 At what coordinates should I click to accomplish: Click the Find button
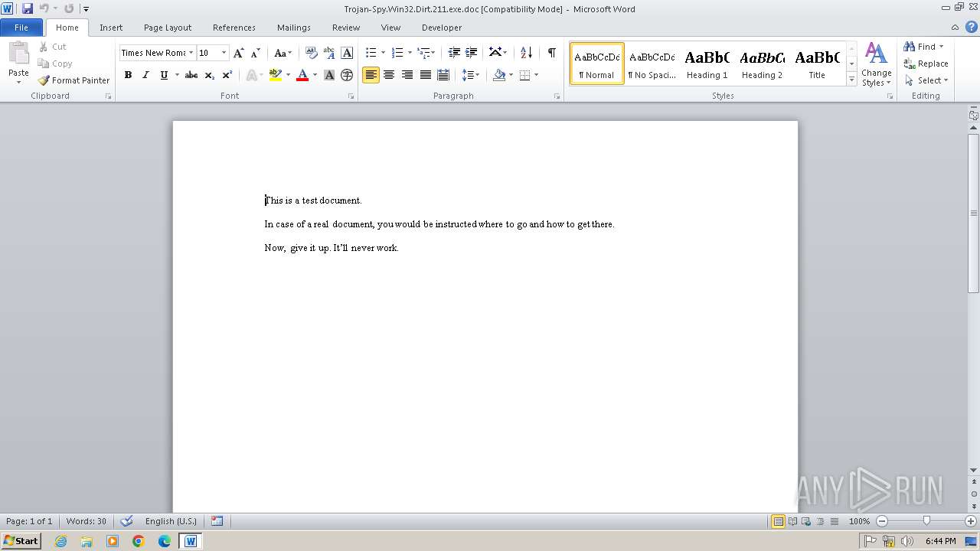tap(921, 47)
